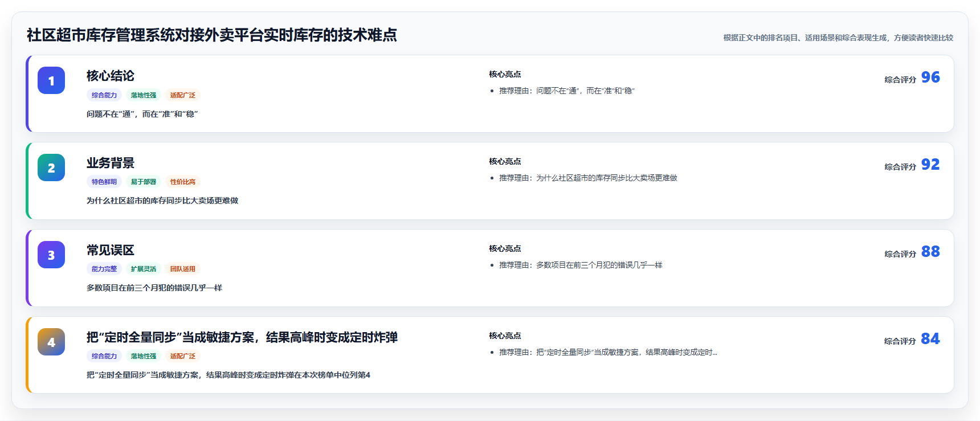Select the 易于部署 tag
This screenshot has width=980, height=421.
[x=144, y=182]
